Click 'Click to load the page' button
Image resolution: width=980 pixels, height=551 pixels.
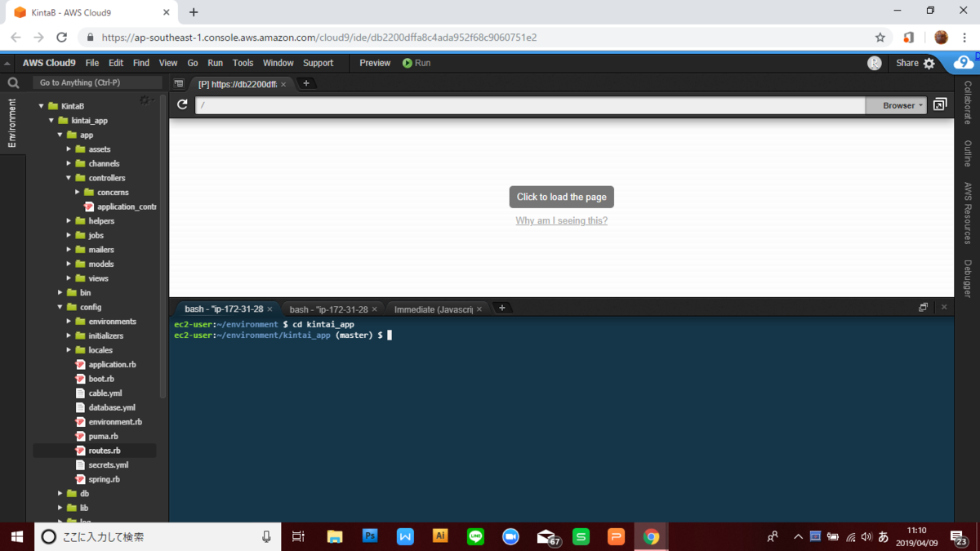click(562, 197)
